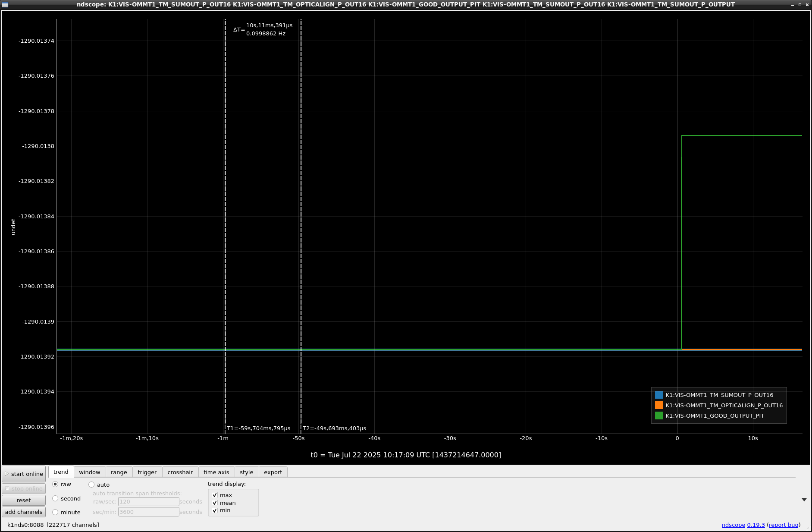Click the ΔT cursor delta readout

(x=263, y=29)
